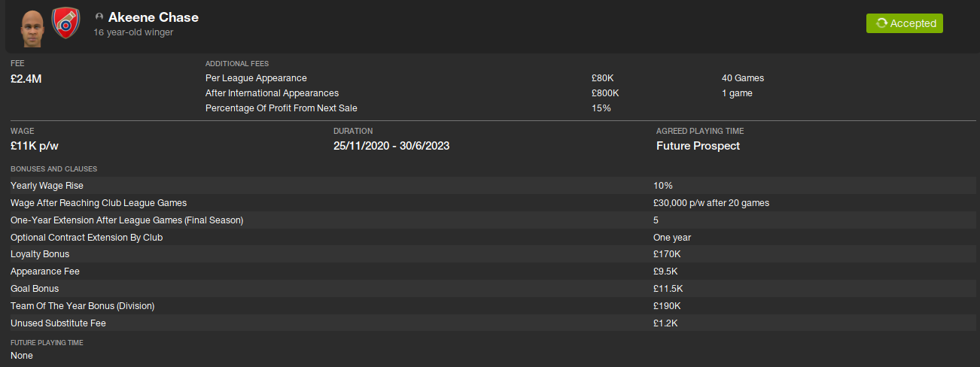Click the Unused Substitute Fee row
980x367 pixels.
pyautogui.click(x=58, y=323)
